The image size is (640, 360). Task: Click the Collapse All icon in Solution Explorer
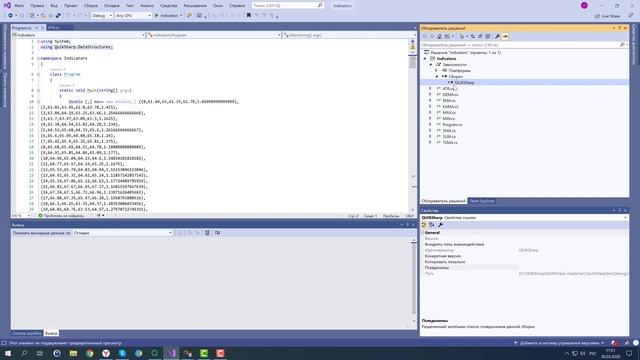click(480, 36)
